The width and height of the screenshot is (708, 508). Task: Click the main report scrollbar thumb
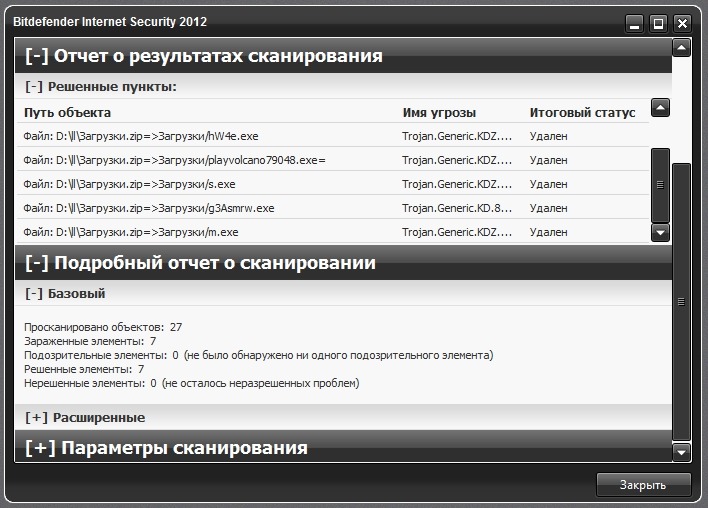[682, 300]
